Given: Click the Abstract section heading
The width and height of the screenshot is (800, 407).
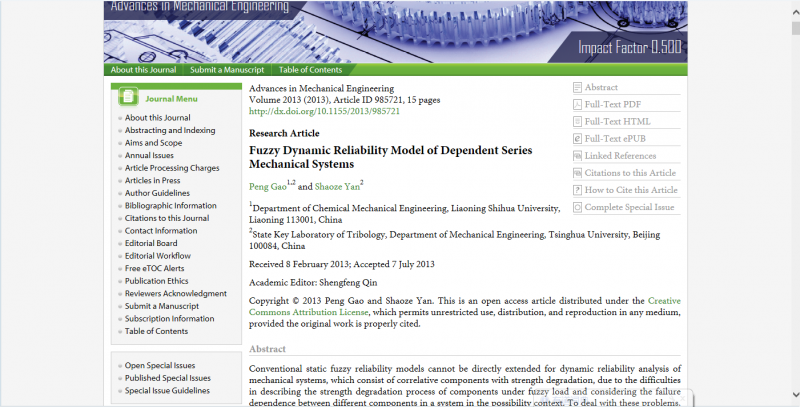Looking at the screenshot, I should coord(267,349).
